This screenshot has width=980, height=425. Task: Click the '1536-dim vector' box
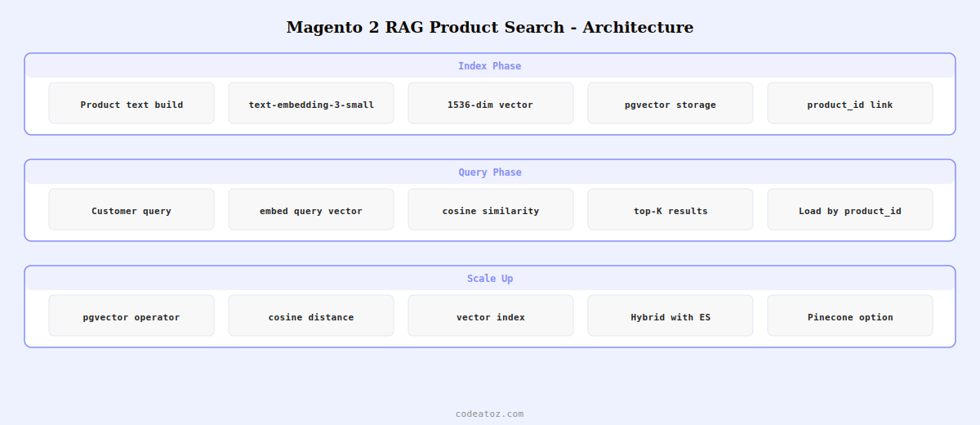click(491, 103)
